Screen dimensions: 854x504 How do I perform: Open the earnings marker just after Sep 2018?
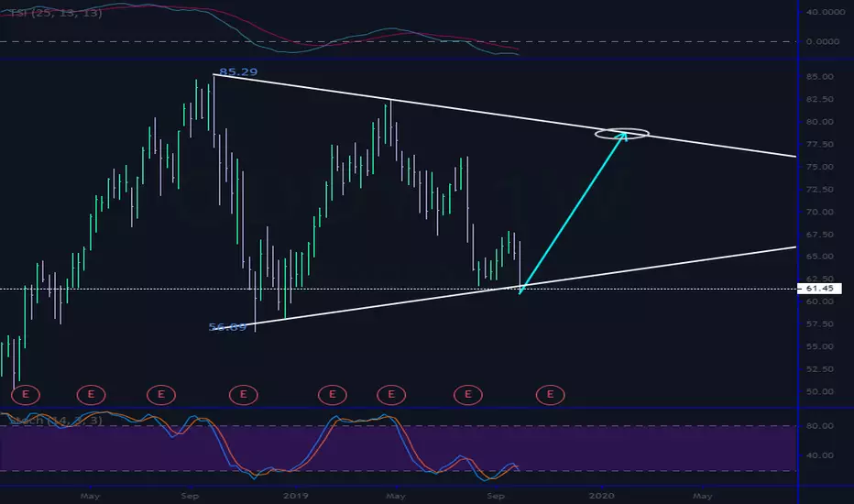click(x=243, y=394)
